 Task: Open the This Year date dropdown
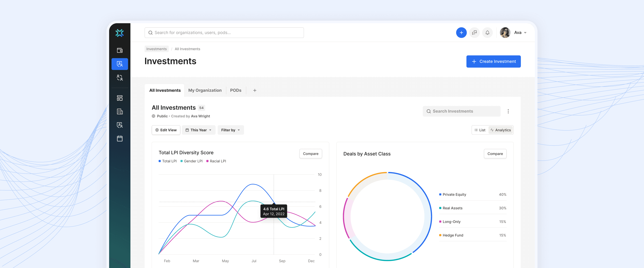pos(199,130)
